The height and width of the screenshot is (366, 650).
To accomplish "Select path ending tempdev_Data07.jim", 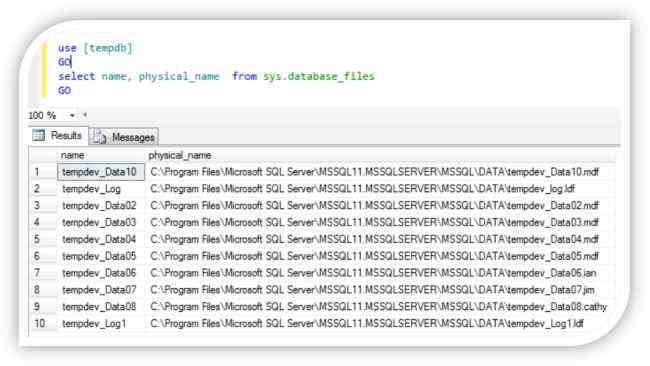I will click(x=380, y=290).
